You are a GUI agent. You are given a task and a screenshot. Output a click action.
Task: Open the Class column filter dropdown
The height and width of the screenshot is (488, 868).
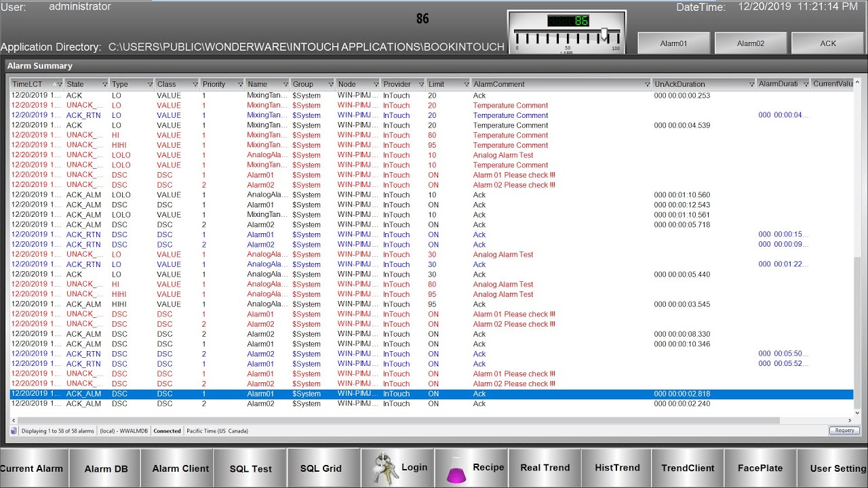tap(195, 84)
